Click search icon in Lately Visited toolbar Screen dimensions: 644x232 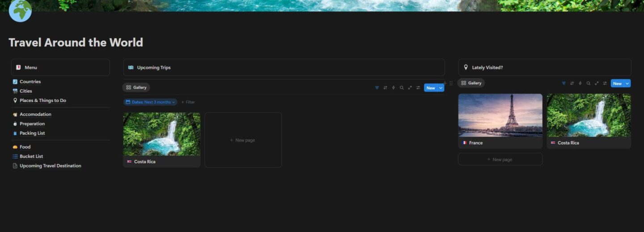[x=589, y=83]
